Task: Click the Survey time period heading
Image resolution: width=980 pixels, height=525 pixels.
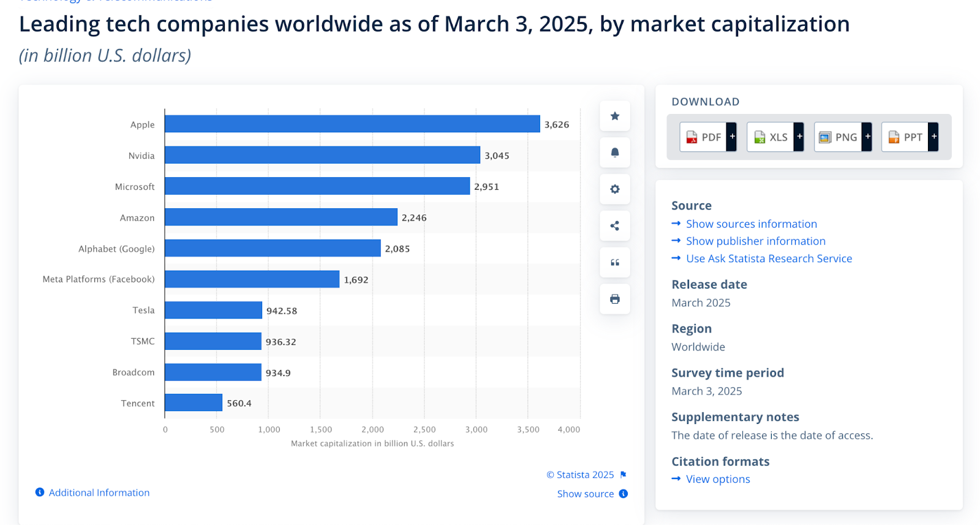Action: [x=728, y=372]
